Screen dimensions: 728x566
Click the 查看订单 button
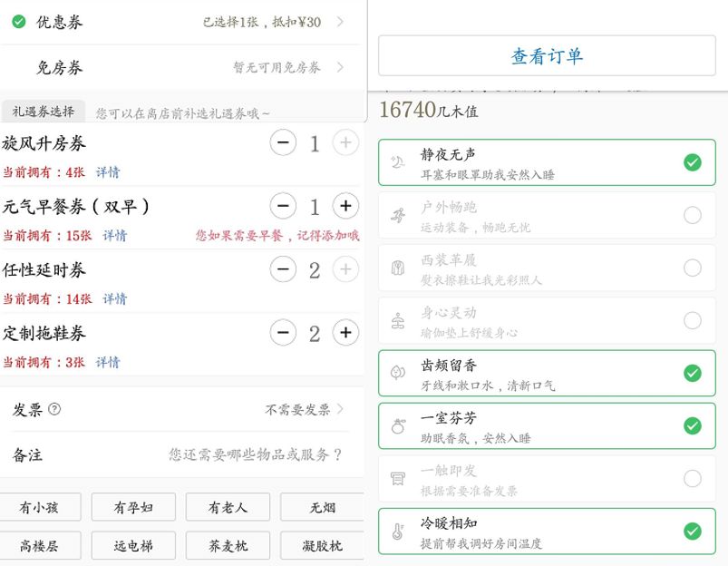(545, 55)
